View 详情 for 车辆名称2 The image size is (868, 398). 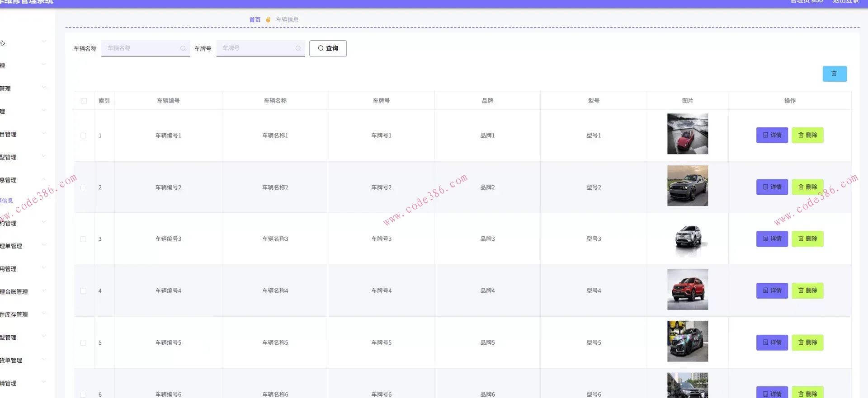772,187
